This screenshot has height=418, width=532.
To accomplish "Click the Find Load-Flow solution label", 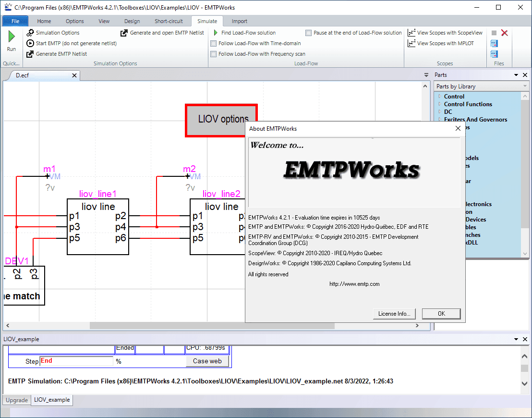I will [248, 33].
